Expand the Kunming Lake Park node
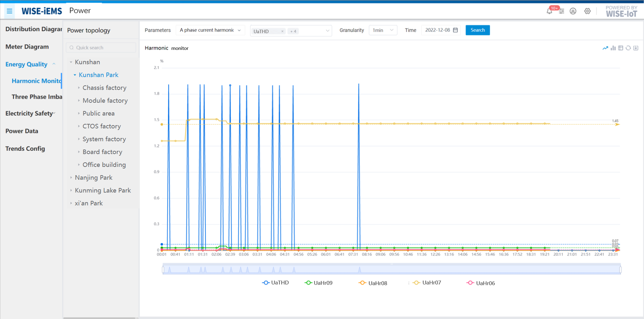This screenshot has height=319, width=644. pos(71,191)
